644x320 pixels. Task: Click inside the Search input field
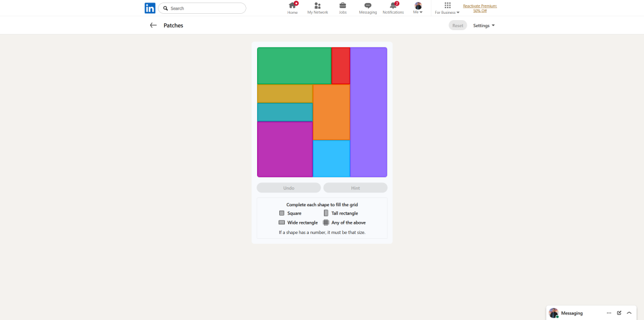202,8
